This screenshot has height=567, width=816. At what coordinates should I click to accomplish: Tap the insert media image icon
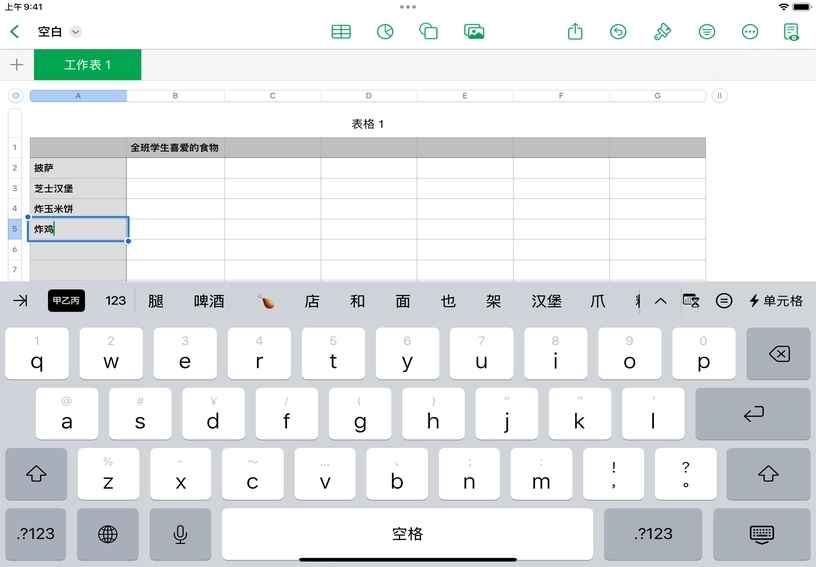[474, 32]
